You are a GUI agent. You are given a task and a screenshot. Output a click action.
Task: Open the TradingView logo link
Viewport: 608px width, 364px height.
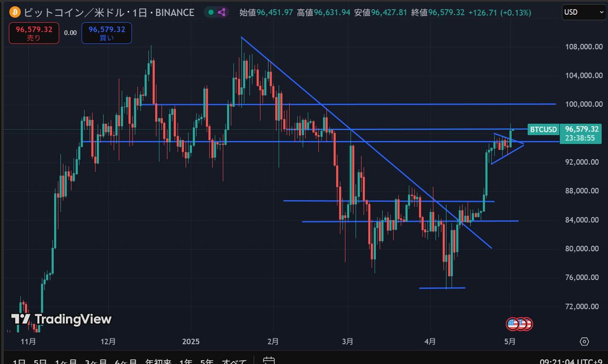[x=61, y=319]
